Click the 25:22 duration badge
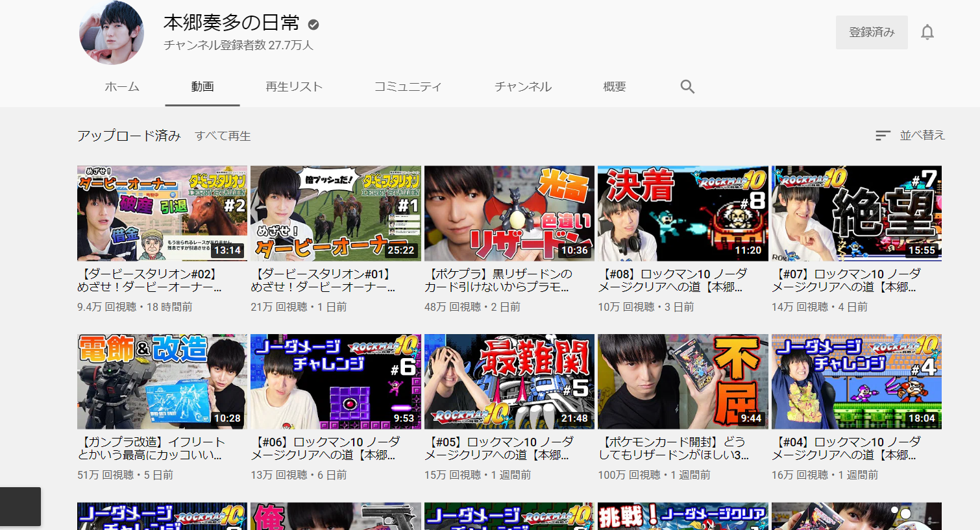980x530 pixels. [x=401, y=250]
